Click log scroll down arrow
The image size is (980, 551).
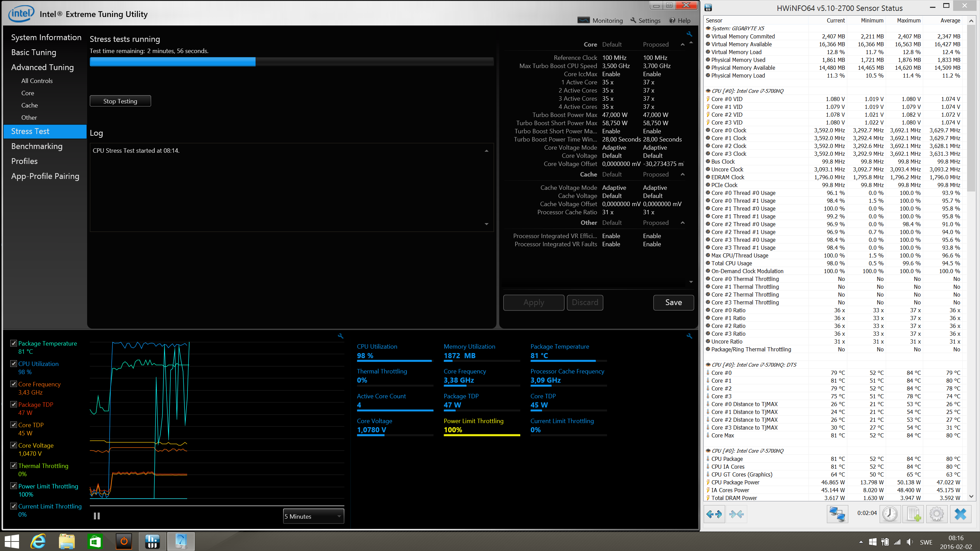[487, 224]
